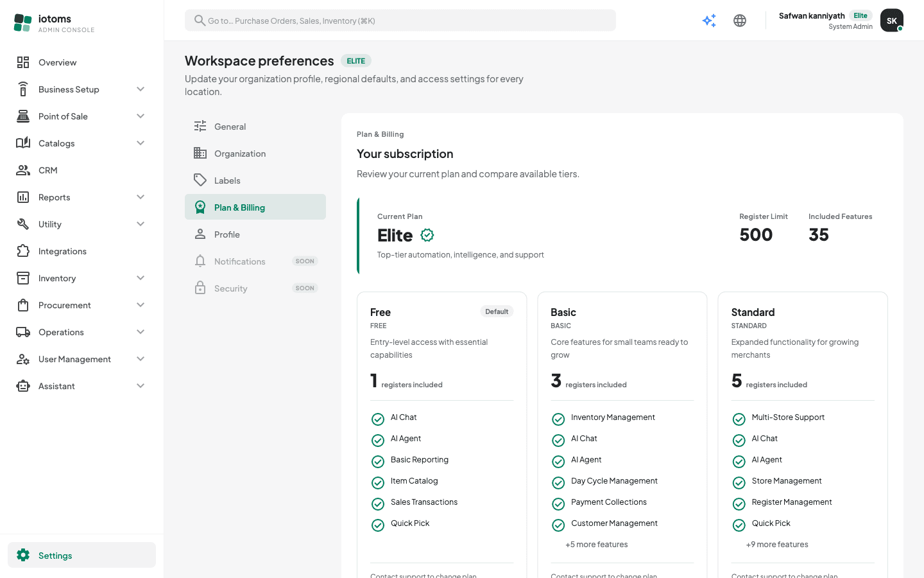Show the +5 more features in Basic
This screenshot has height=578, width=924.
tap(597, 545)
